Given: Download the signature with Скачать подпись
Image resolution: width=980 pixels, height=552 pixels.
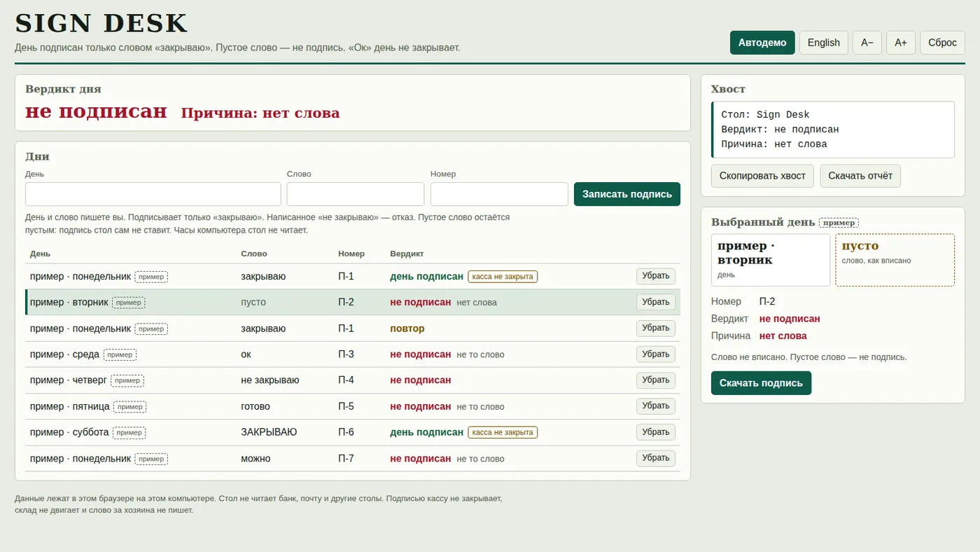Looking at the screenshot, I should [761, 383].
